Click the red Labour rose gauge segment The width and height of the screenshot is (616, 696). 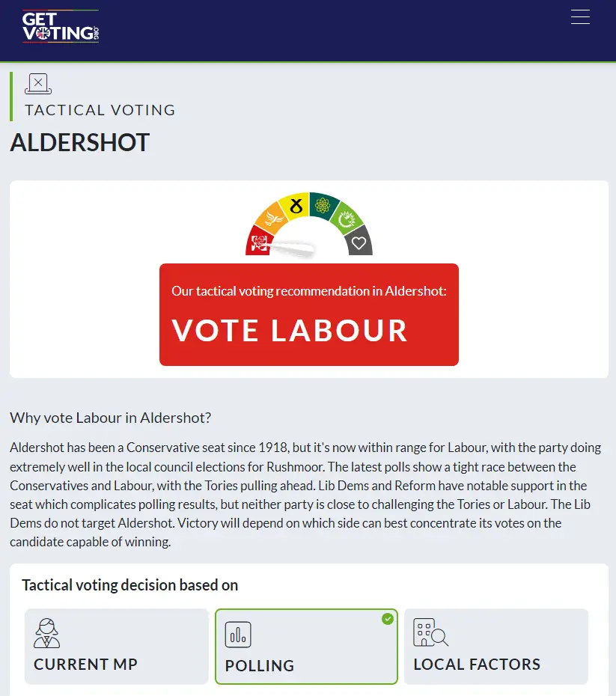coord(260,242)
